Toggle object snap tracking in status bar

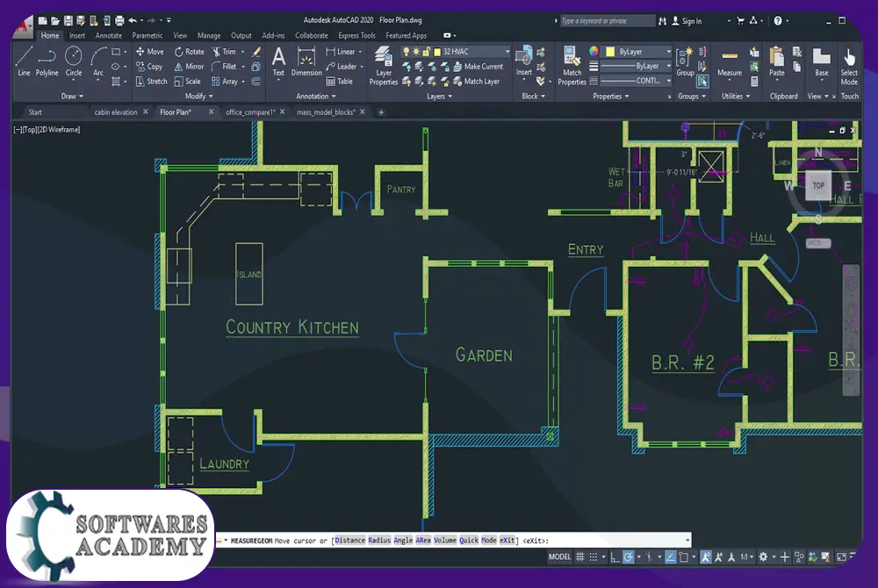[670, 556]
